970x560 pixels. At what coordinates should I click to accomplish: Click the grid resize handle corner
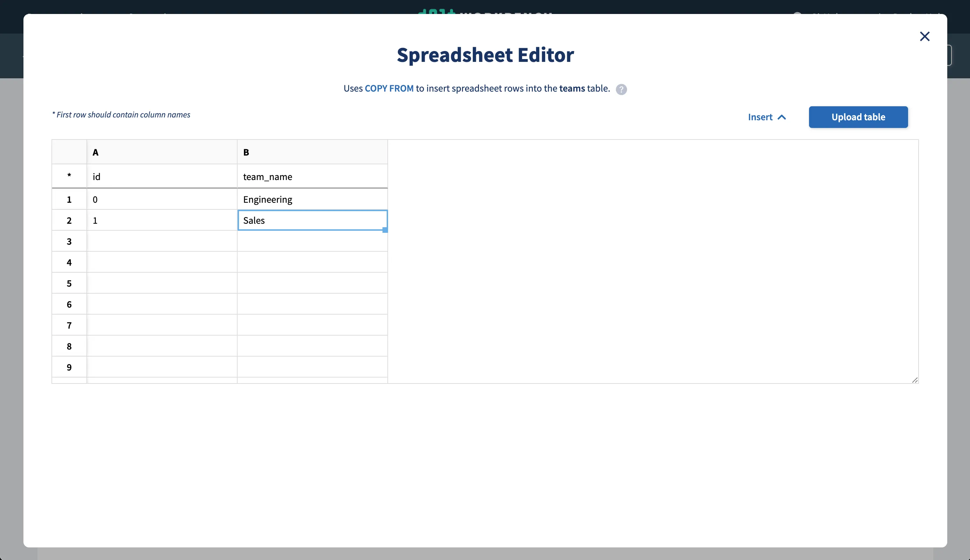click(915, 380)
